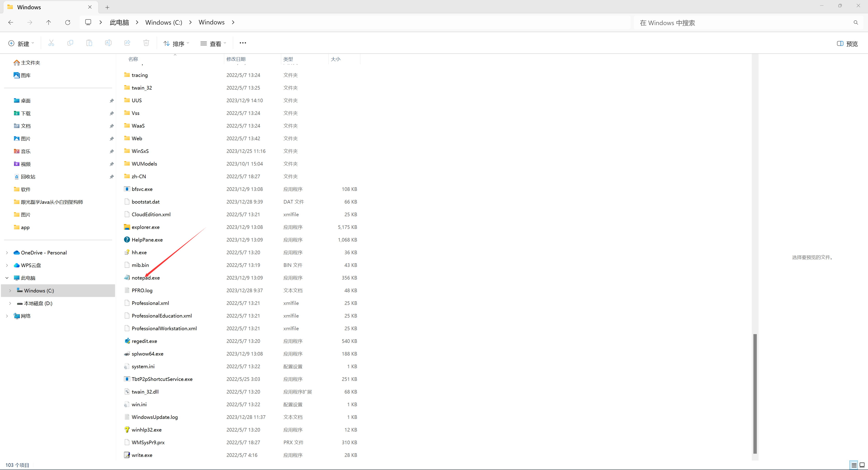The image size is (868, 470).
Task: Open the 新建 dropdown
Action: [x=21, y=43]
